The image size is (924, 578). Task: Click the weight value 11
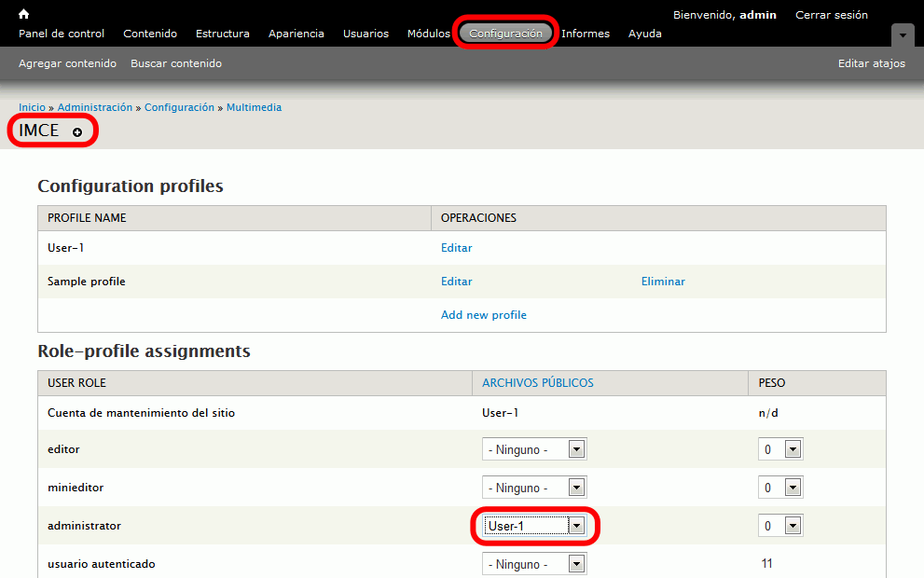point(766,564)
